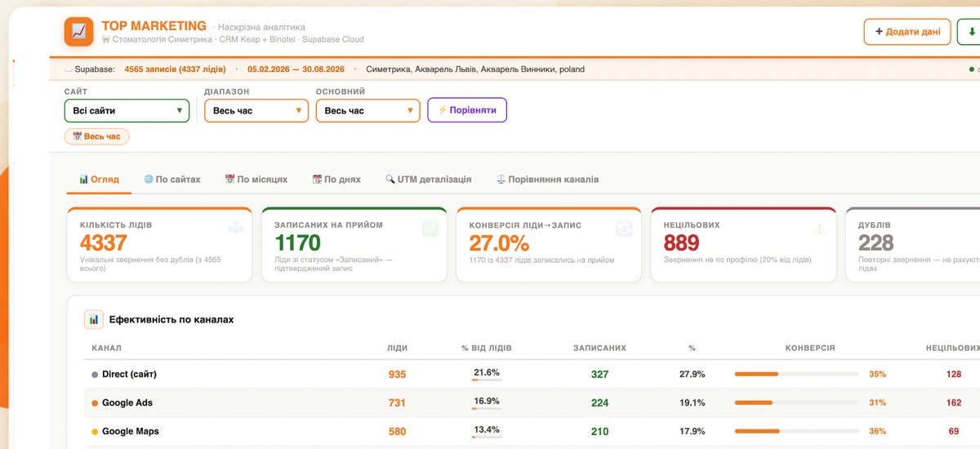Open the Діапазон dropdown showing Весь час
The height and width of the screenshot is (449, 980).
coord(256,110)
